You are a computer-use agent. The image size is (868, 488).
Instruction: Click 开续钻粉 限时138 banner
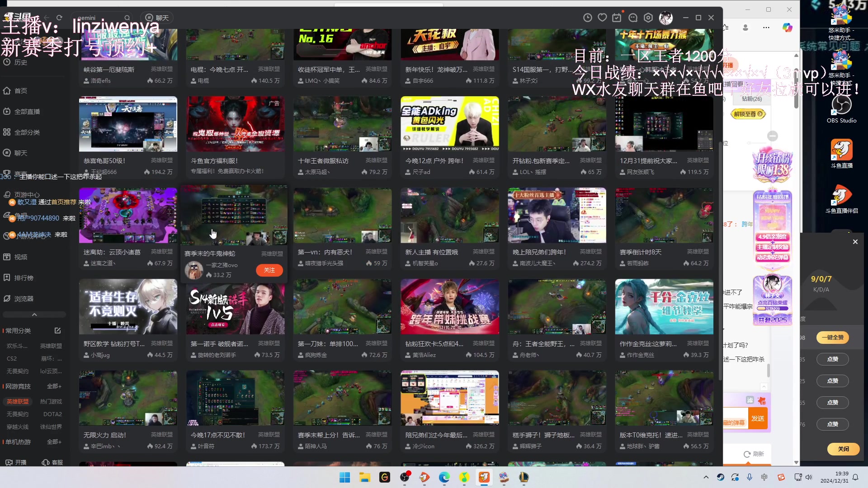pyautogui.click(x=773, y=165)
